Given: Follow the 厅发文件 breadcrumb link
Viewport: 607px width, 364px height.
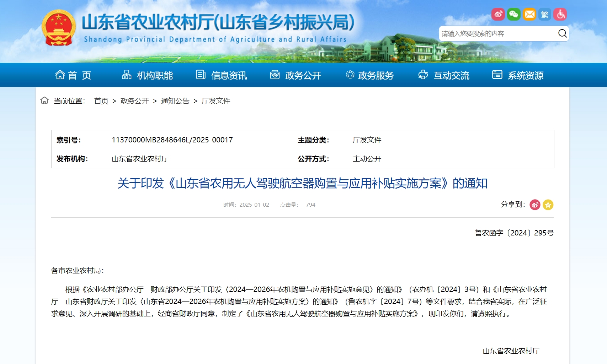Looking at the screenshot, I should 216,101.
